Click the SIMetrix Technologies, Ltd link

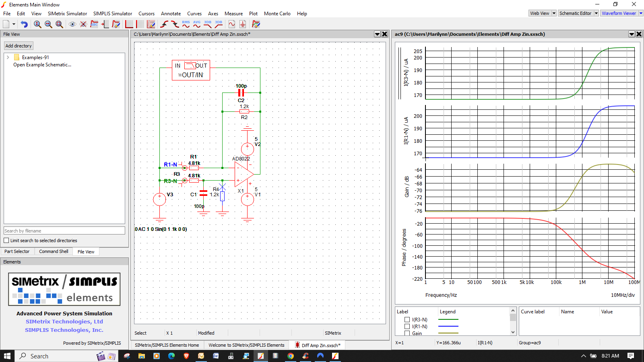(64, 321)
